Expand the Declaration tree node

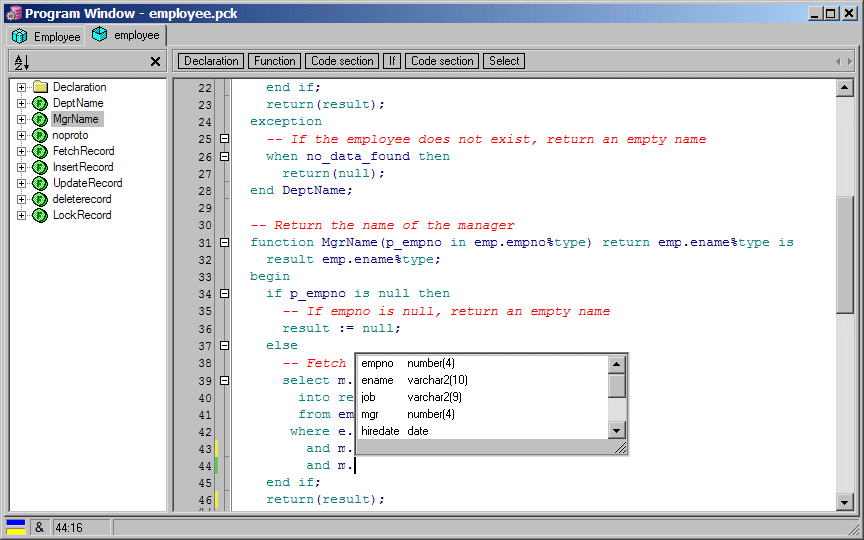click(x=21, y=87)
